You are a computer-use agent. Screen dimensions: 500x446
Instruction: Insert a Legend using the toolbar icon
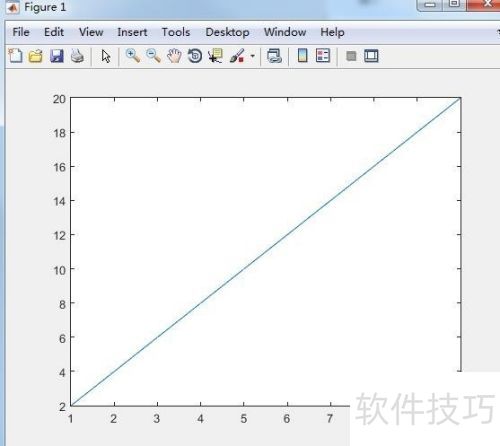(323, 56)
